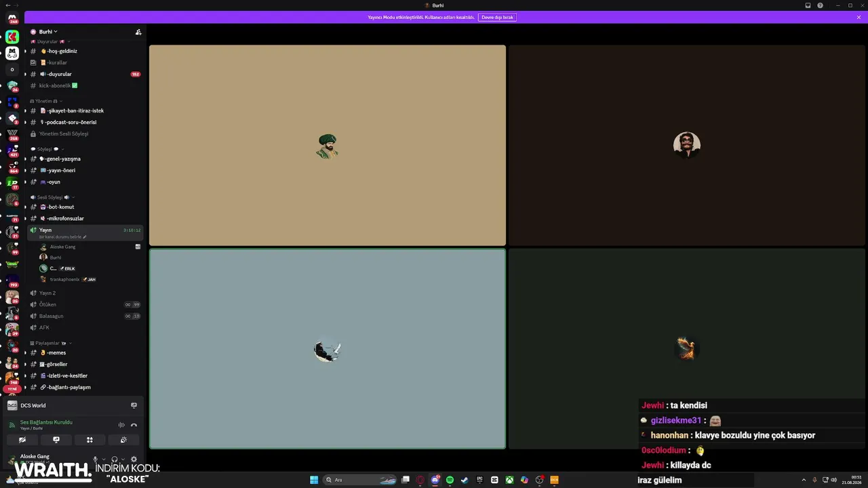
Task: Open the bağlantı-paylaşım channel
Action: tap(85, 387)
